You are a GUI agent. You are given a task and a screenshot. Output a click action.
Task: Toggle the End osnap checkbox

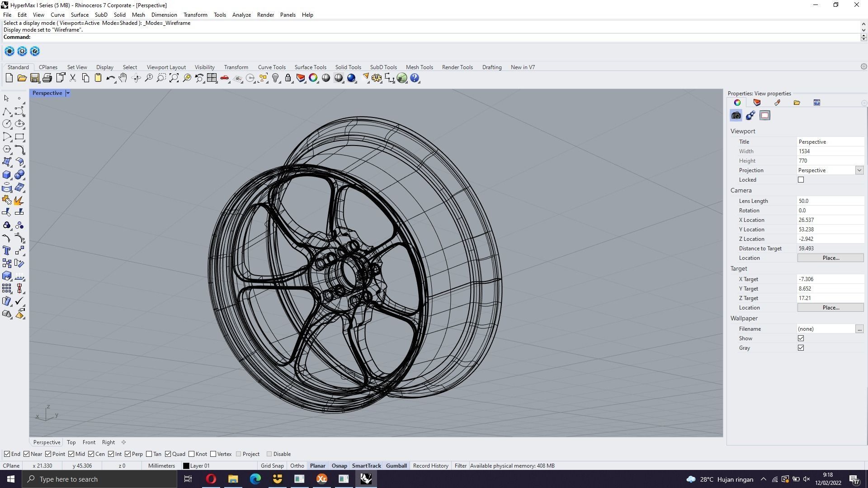click(7, 454)
